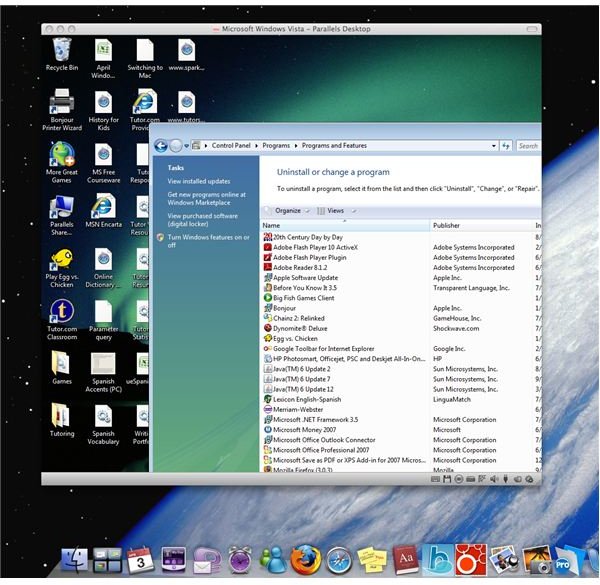Click Control Panel in breadcrumb path
The height and width of the screenshot is (585, 600).
(231, 146)
